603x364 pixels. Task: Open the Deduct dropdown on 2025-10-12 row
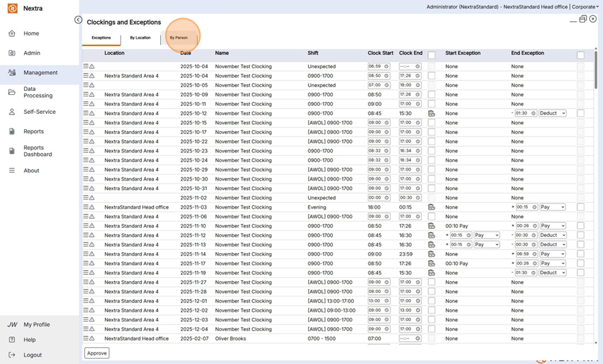pos(553,114)
